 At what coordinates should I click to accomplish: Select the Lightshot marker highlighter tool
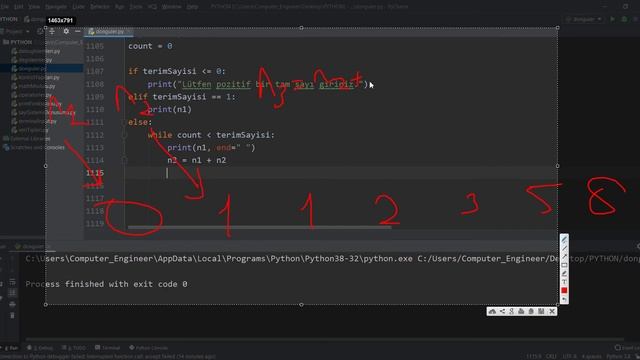pos(564,273)
